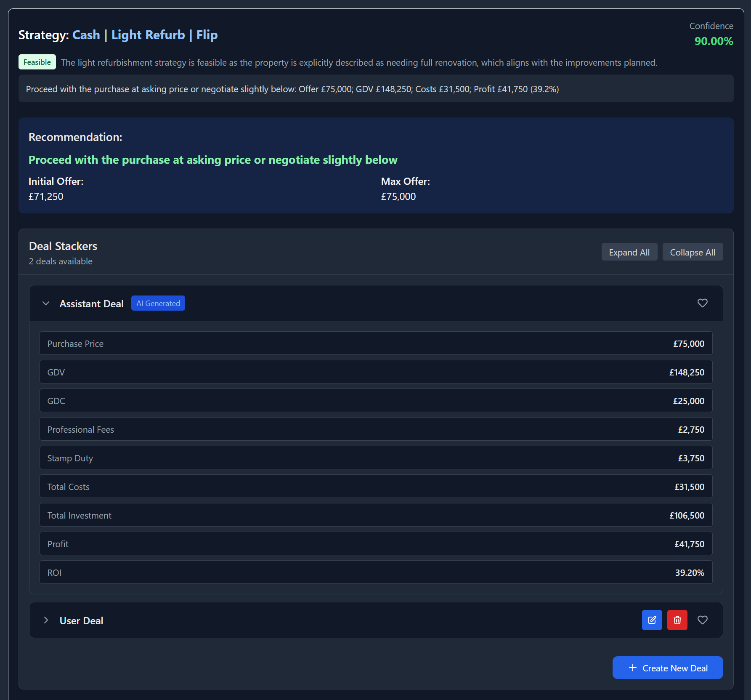Select the Total Investment row
This screenshot has width=751, height=700.
[x=376, y=515]
